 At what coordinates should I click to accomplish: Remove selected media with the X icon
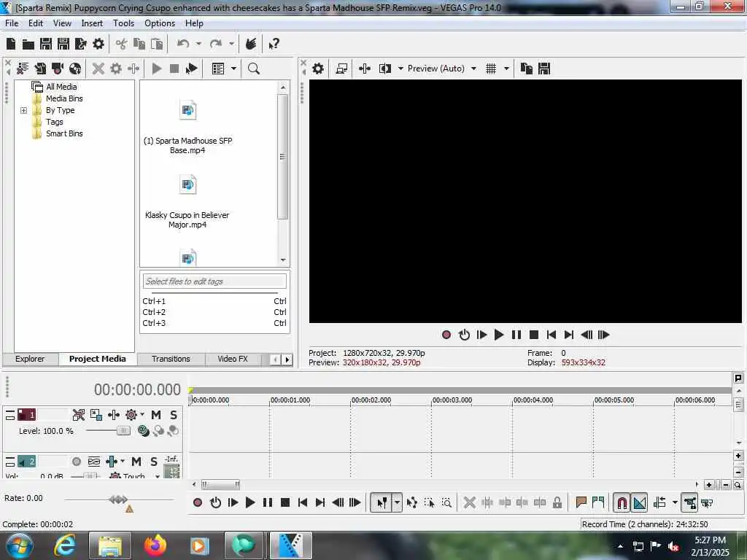tap(98, 69)
